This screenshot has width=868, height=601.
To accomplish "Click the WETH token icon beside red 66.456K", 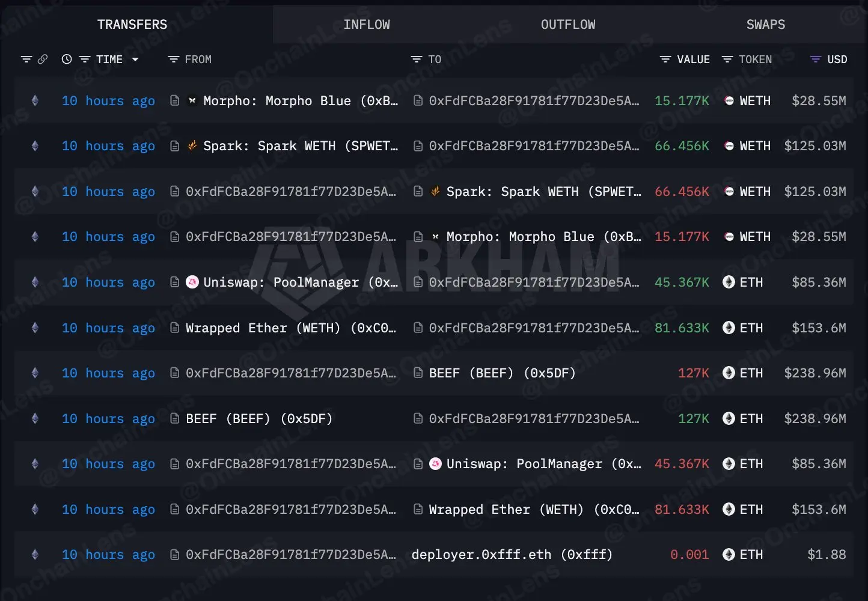I will [x=729, y=192].
